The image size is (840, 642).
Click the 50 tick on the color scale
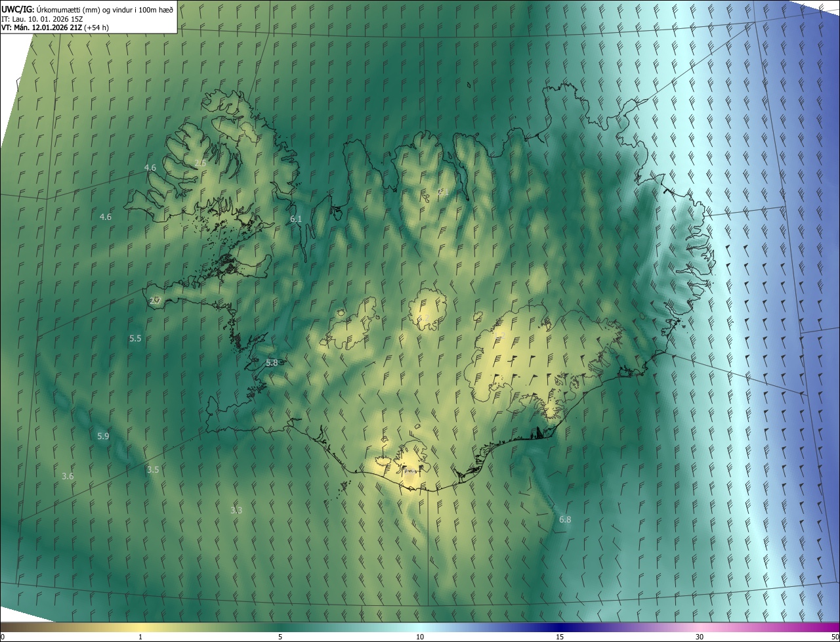(835, 637)
